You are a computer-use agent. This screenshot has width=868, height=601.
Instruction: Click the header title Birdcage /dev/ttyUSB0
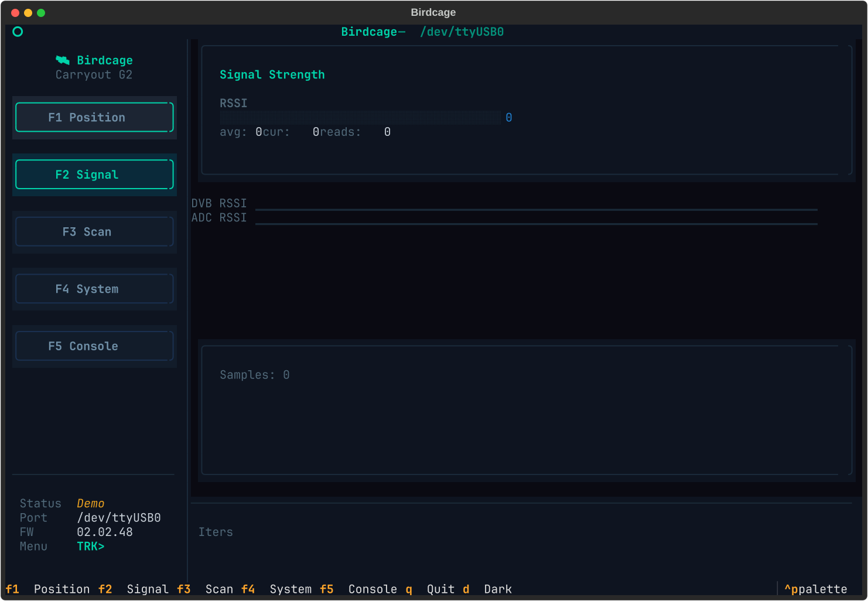point(422,32)
